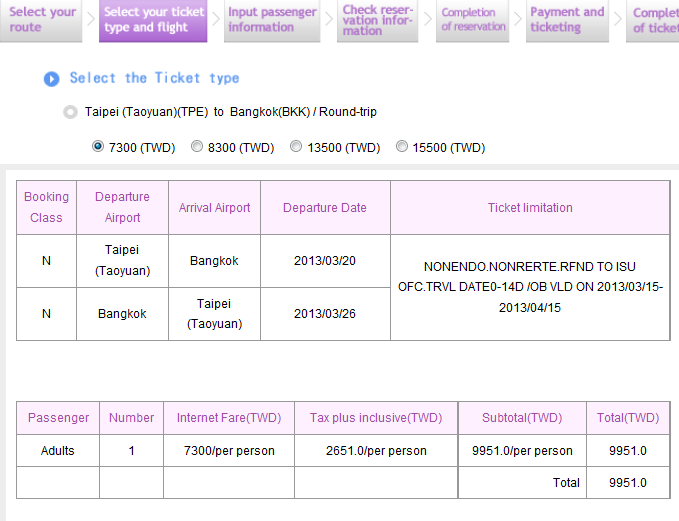Click the passenger number 1 cell
The height and width of the screenshot is (521, 679).
132,451
